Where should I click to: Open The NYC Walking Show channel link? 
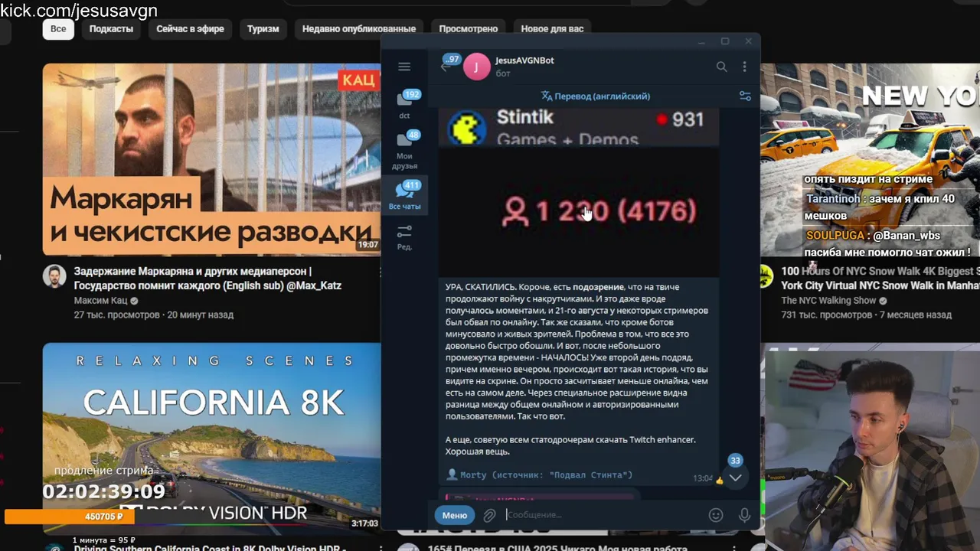pos(828,301)
